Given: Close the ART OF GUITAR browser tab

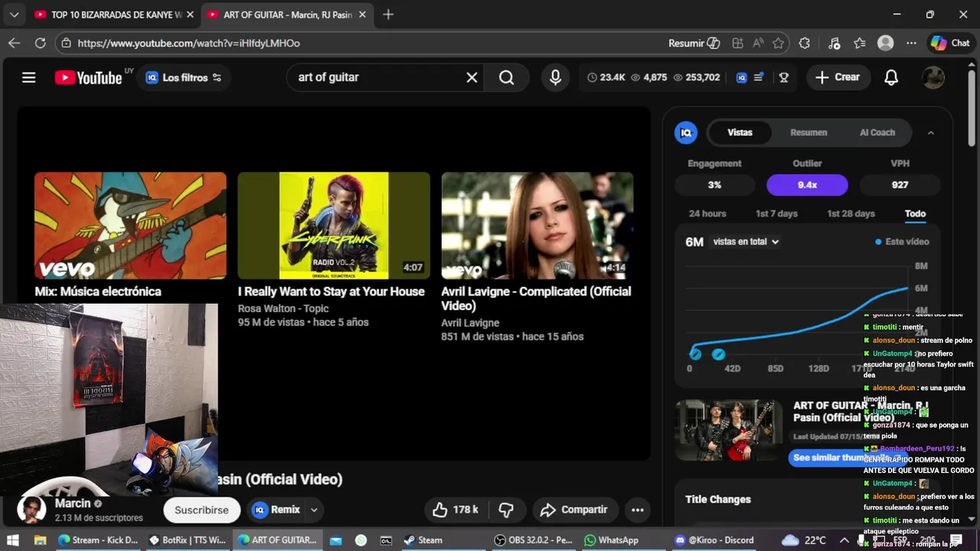Looking at the screenshot, I should coord(362,15).
